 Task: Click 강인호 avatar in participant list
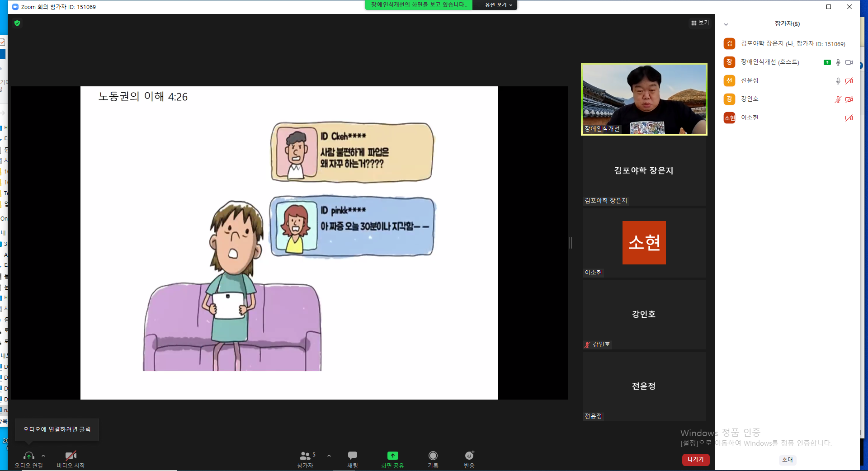(x=729, y=99)
